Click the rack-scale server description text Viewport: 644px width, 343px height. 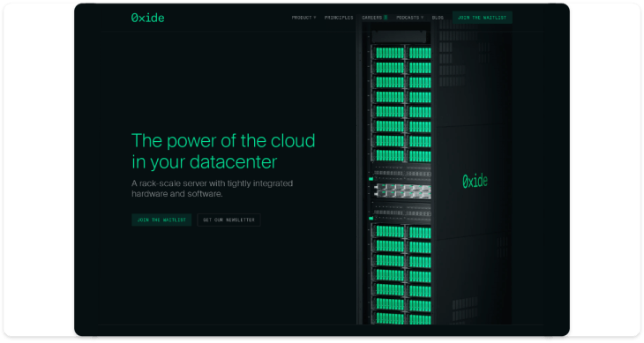(213, 189)
